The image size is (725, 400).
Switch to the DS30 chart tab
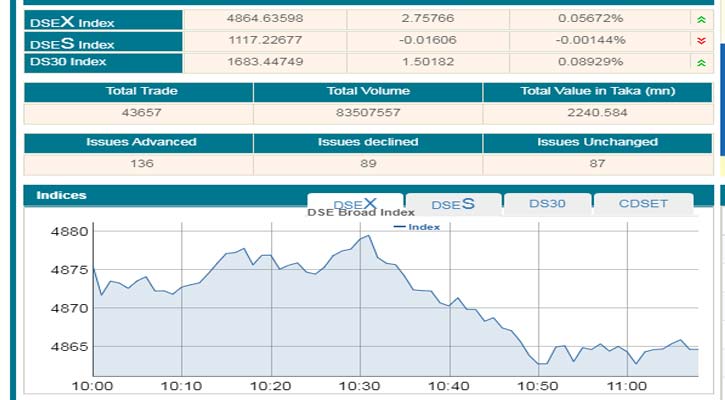click(547, 204)
